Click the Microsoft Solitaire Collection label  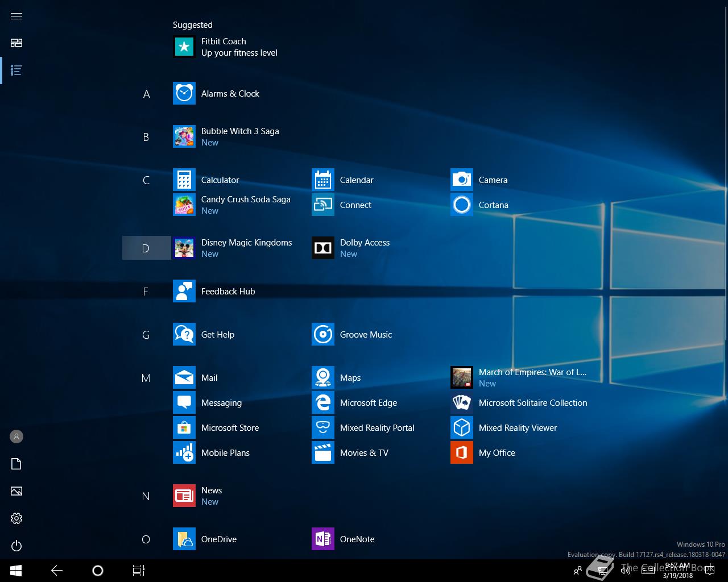point(533,402)
